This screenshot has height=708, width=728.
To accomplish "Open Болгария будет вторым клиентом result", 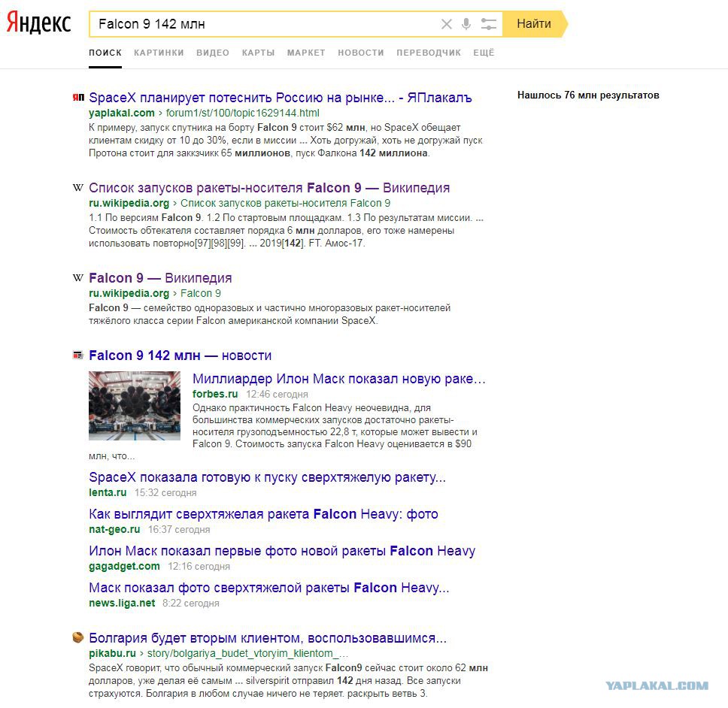I will pyautogui.click(x=268, y=638).
